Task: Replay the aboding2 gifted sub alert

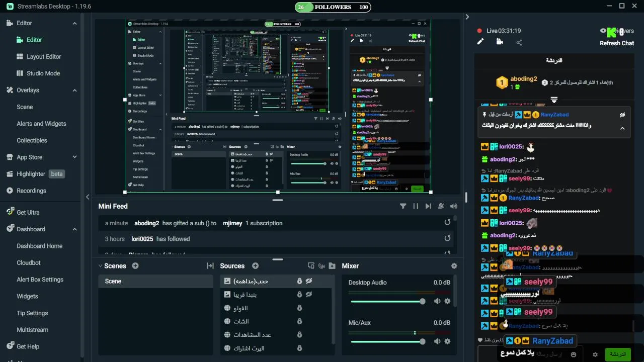Action: coord(447,223)
